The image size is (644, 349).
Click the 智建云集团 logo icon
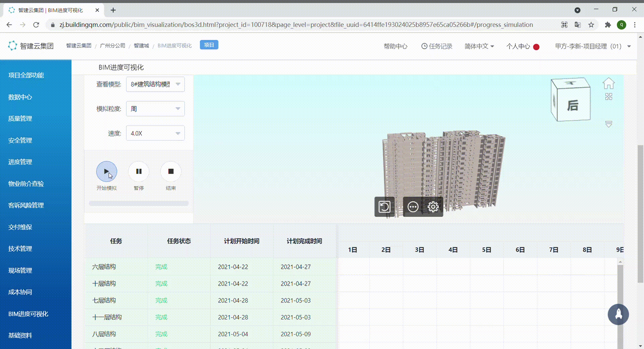[12, 46]
